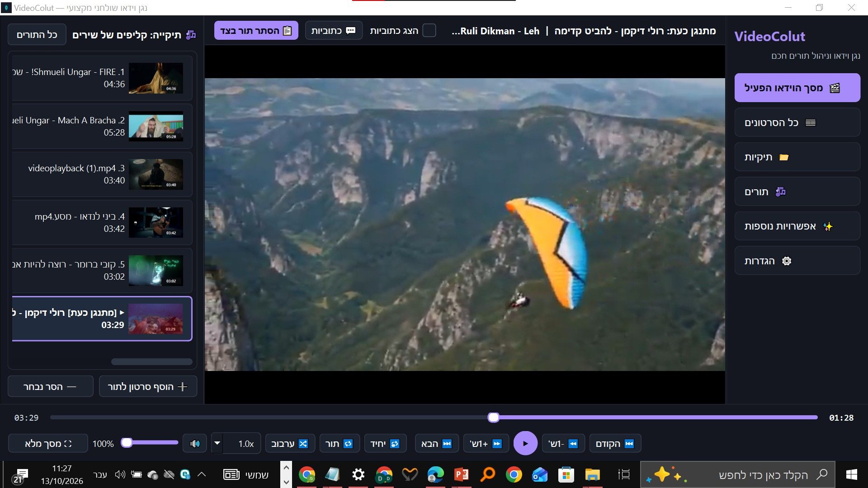Open the Windows Start menu

tap(852, 474)
